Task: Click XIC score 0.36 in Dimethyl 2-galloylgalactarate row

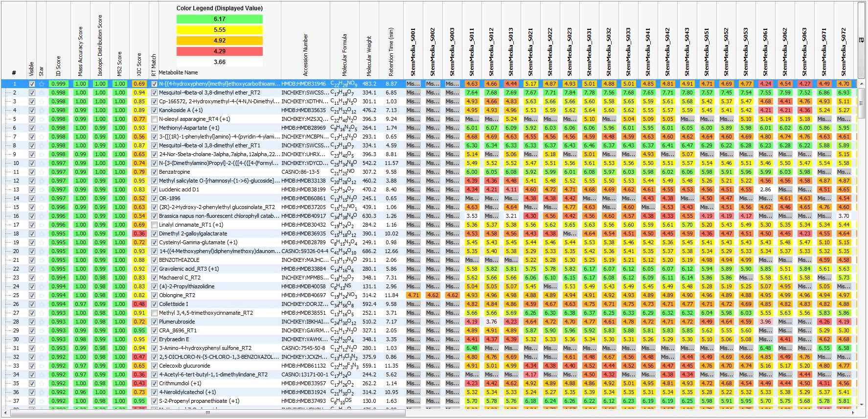Action: [139, 233]
